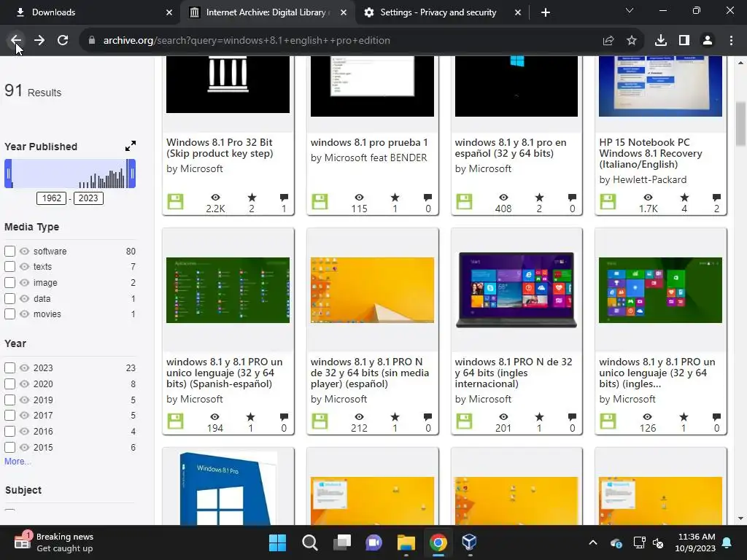Screen dimensions: 747x560
Task: Open the notification bell in system tray
Action: pyautogui.click(x=727, y=542)
